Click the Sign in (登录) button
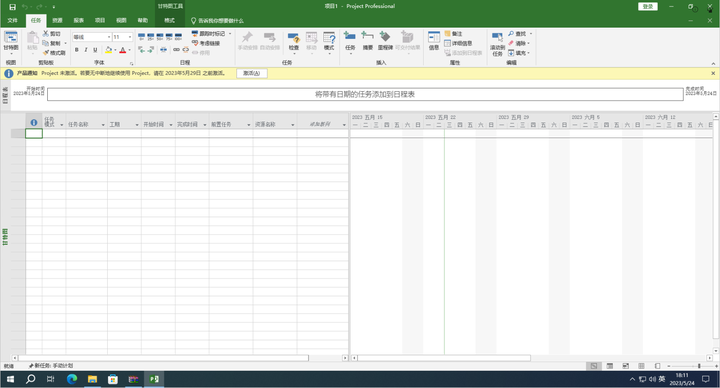 [648, 6]
